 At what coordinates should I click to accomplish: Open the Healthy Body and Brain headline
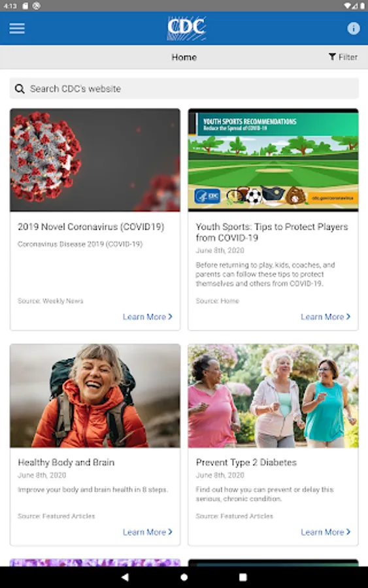(66, 463)
